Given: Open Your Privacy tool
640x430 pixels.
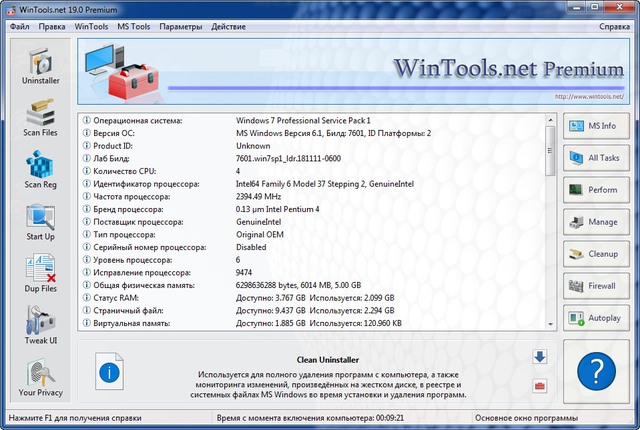Looking at the screenshot, I should (x=40, y=378).
